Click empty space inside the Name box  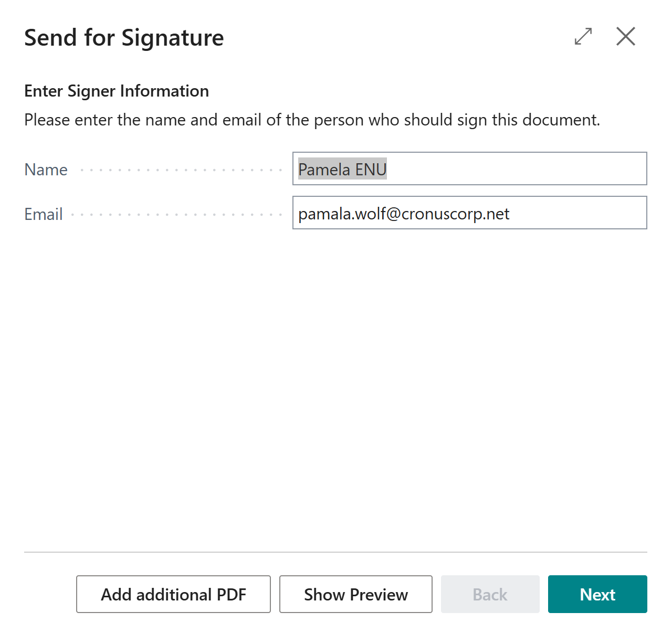517,168
